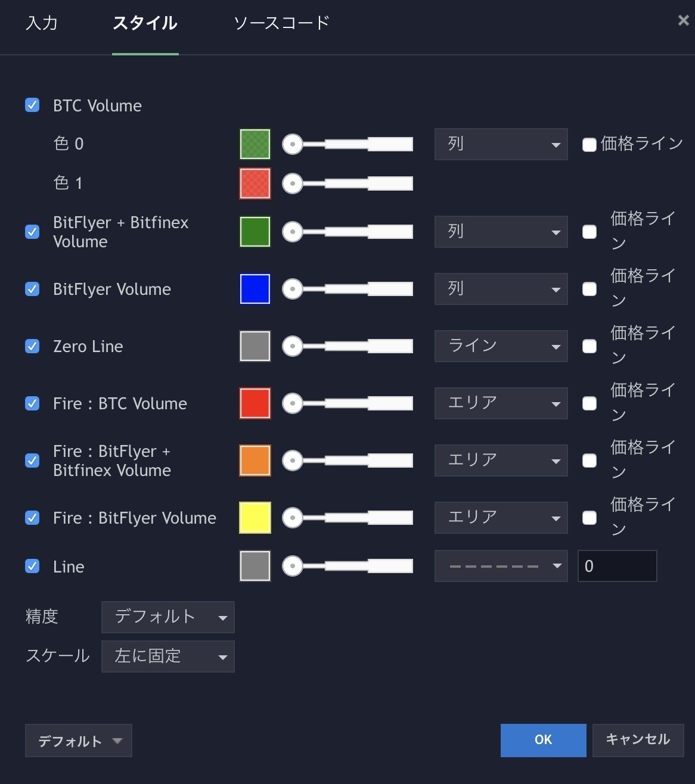Switch to the 入力 tab
The width and height of the screenshot is (695, 784).
[x=41, y=23]
